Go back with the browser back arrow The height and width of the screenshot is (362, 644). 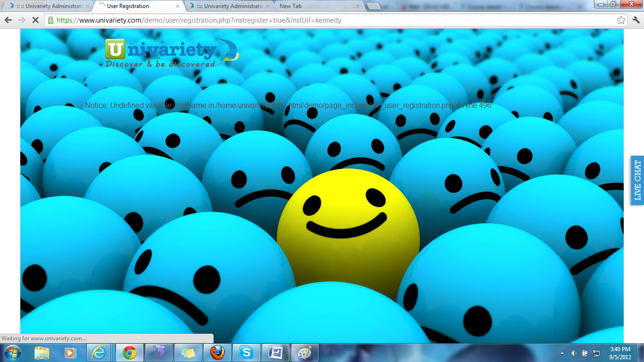coord(8,20)
